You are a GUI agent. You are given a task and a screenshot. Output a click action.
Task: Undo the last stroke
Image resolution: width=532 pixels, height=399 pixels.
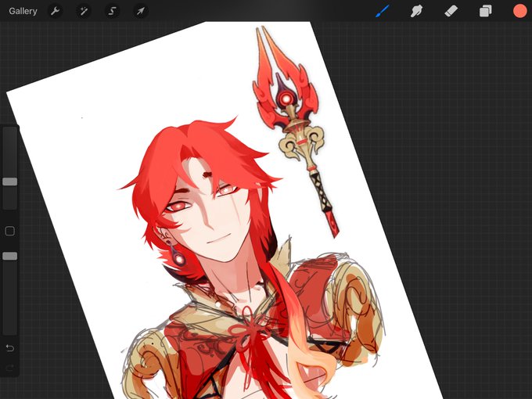10,348
